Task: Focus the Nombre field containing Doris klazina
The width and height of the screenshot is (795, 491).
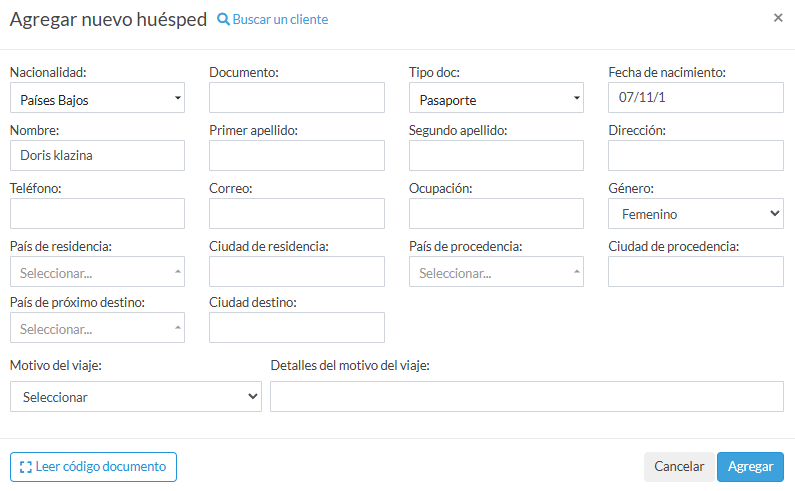Action: tap(97, 156)
